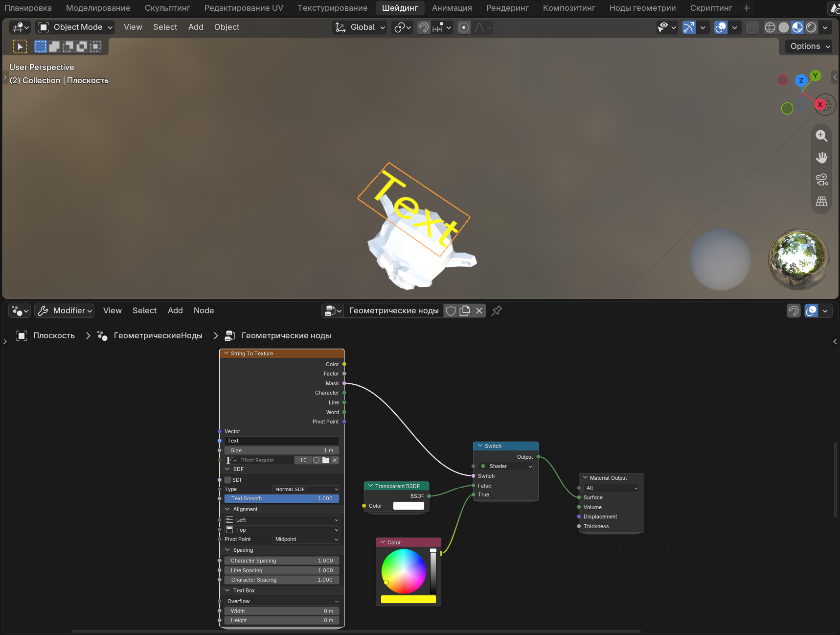Click the Text Smooth slider
The height and width of the screenshot is (635, 840).
click(282, 498)
